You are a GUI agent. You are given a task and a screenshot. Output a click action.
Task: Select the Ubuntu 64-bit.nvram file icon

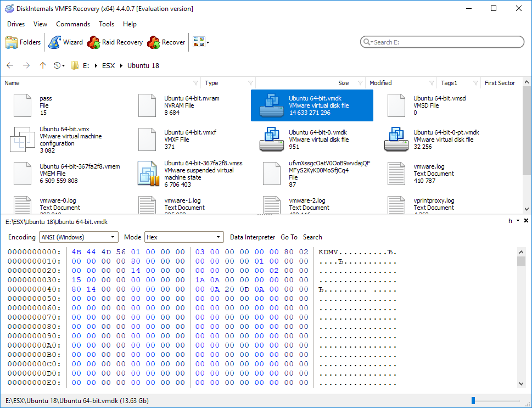(147, 105)
